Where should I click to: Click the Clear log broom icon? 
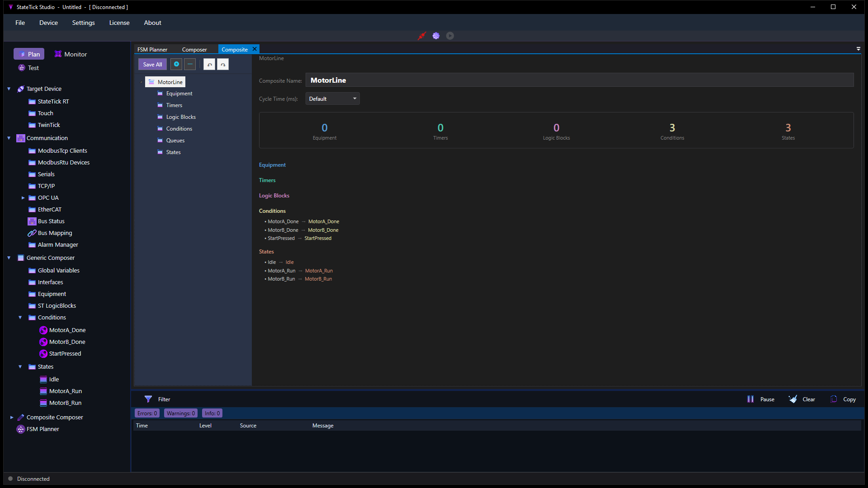pos(793,399)
